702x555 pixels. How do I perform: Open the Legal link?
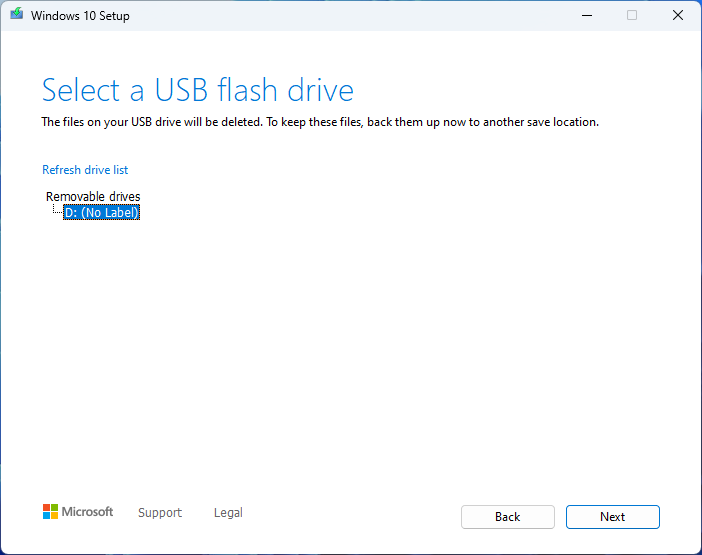tap(228, 513)
